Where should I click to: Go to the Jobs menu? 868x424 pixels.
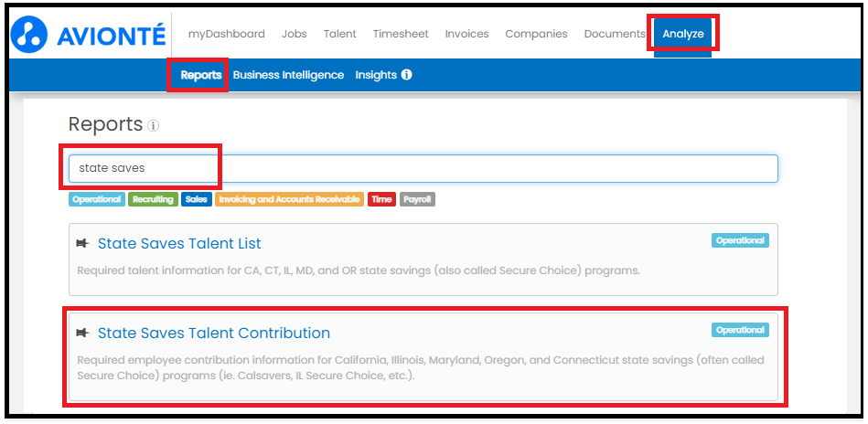294,34
